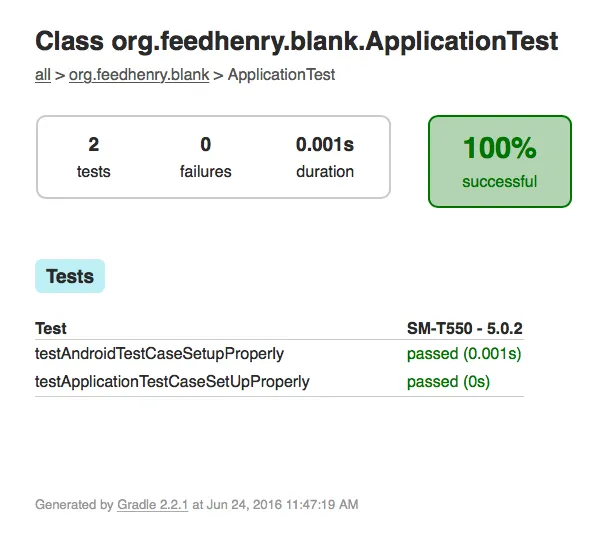
Task: Click the "all" breadcrumb link
Action: [x=43, y=75]
